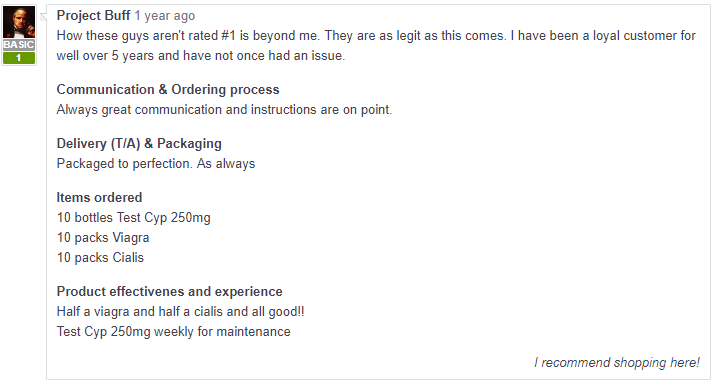This screenshot has height=386, width=717.
Task: Click the 'Packaged to perfection. As always' text
Action: [156, 164]
